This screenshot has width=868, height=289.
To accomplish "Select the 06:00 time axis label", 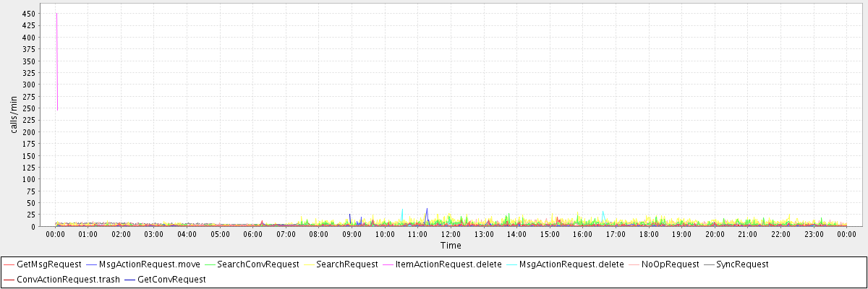I will click(x=252, y=234).
